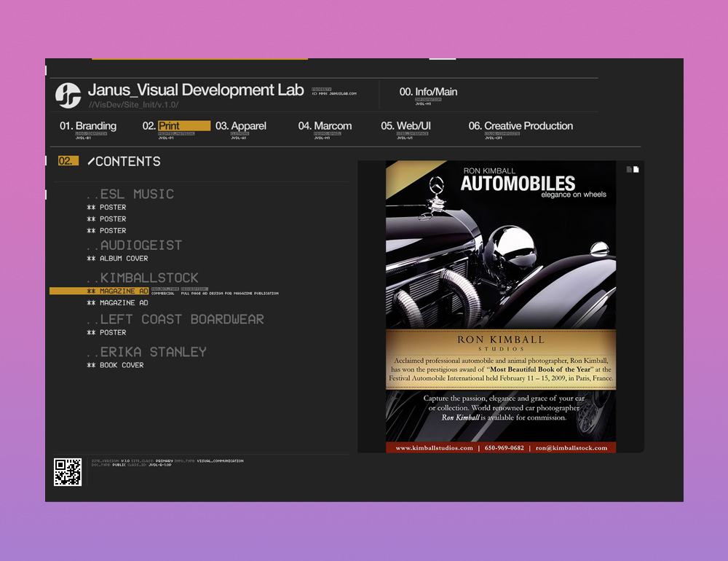Open the Janus_Visual Development Lab title link

pyautogui.click(x=196, y=90)
